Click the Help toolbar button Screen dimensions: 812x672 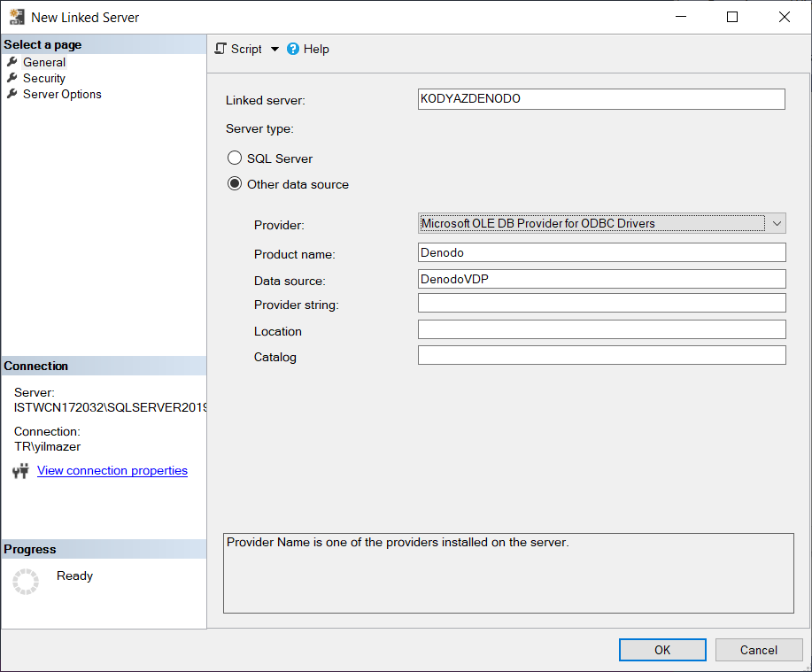(x=308, y=49)
